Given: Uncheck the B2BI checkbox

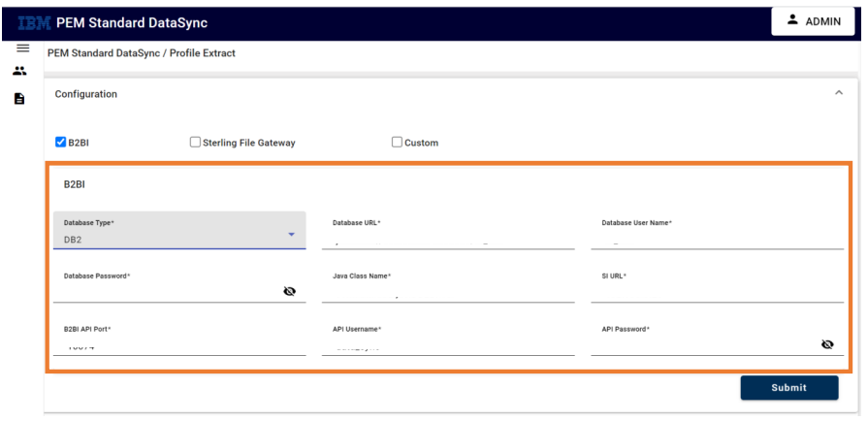Looking at the screenshot, I should [x=60, y=142].
